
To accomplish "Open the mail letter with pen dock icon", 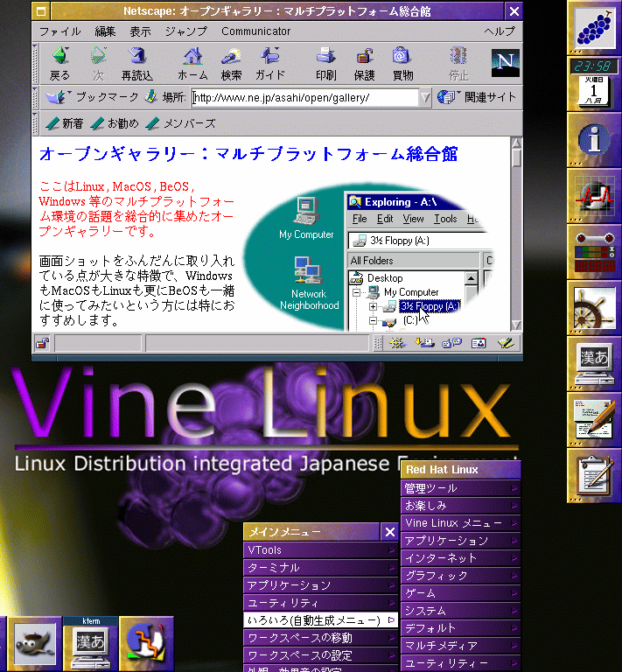I will point(594,420).
